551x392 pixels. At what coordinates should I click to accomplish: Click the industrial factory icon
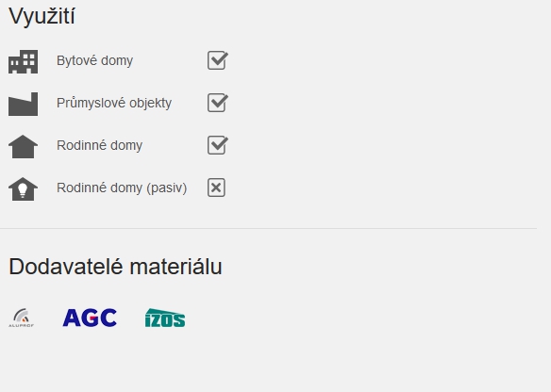coord(23,105)
